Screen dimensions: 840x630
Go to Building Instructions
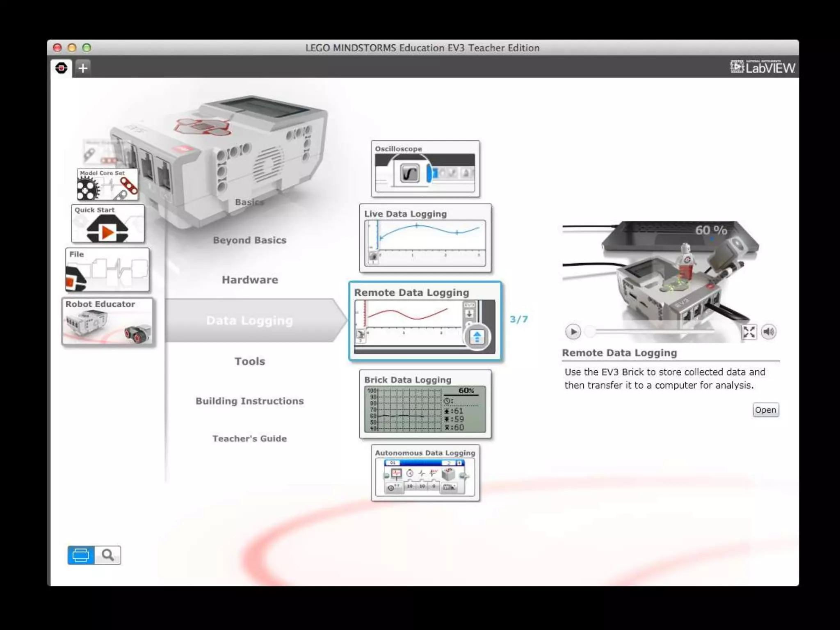tap(249, 401)
